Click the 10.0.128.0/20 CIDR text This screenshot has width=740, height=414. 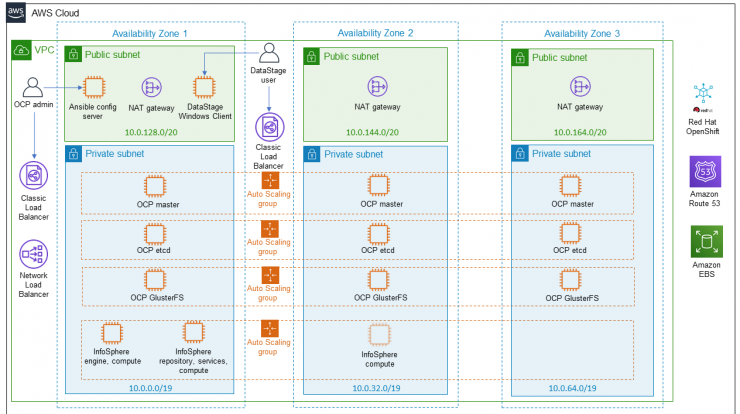click(x=151, y=132)
